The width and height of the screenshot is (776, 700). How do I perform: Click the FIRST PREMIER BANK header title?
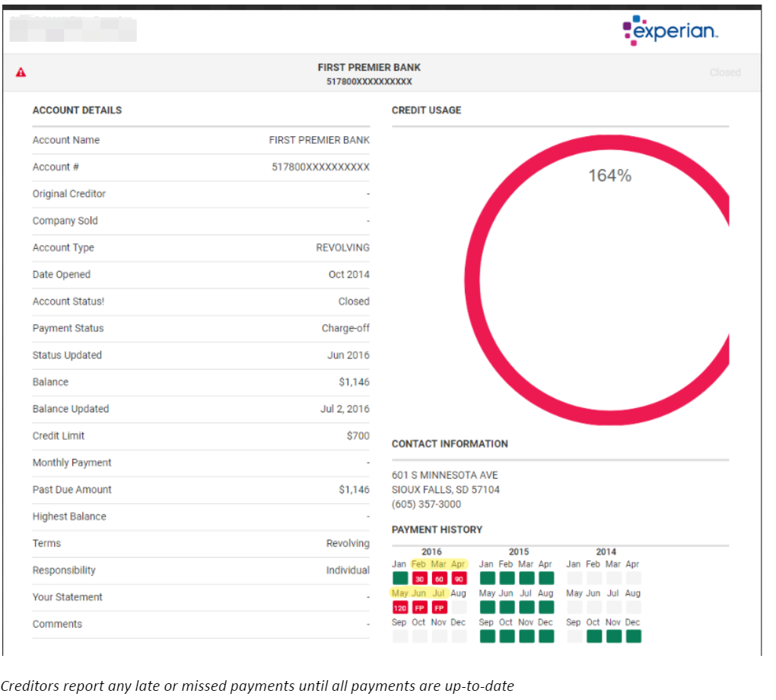point(369,67)
